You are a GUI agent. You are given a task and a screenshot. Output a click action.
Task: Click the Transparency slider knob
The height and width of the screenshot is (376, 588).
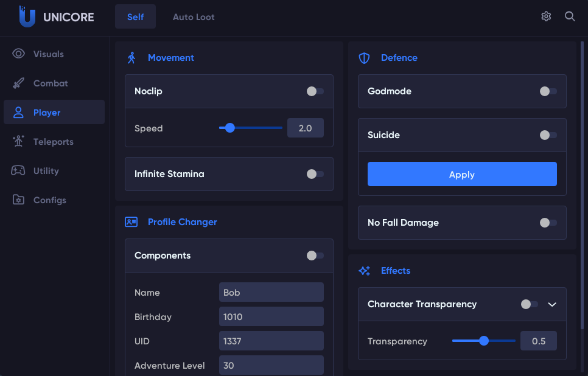tap(484, 341)
